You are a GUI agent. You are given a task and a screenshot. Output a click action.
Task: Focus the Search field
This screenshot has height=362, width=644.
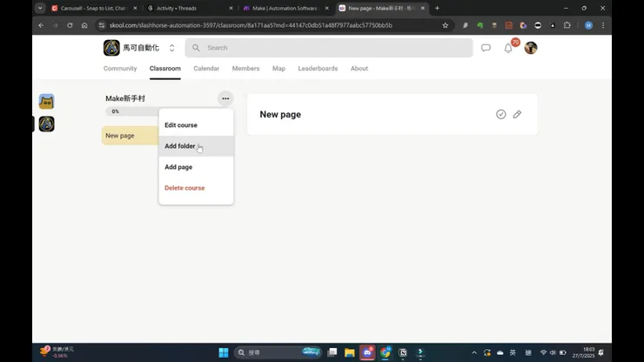[x=329, y=48]
